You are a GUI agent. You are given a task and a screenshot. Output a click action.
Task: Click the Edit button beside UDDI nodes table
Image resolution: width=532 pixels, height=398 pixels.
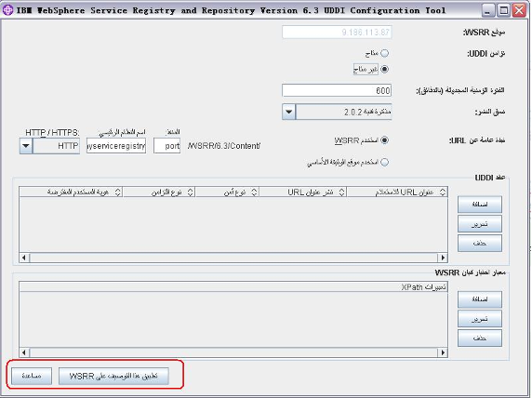coord(480,224)
